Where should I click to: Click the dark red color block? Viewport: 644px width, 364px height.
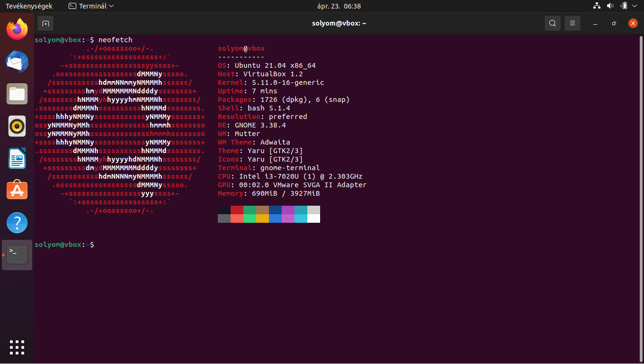[x=237, y=210]
